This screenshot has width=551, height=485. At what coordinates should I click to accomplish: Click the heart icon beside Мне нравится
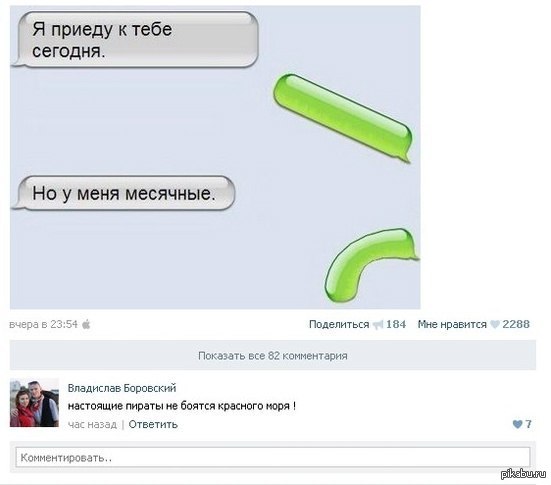pyautogui.click(x=495, y=324)
